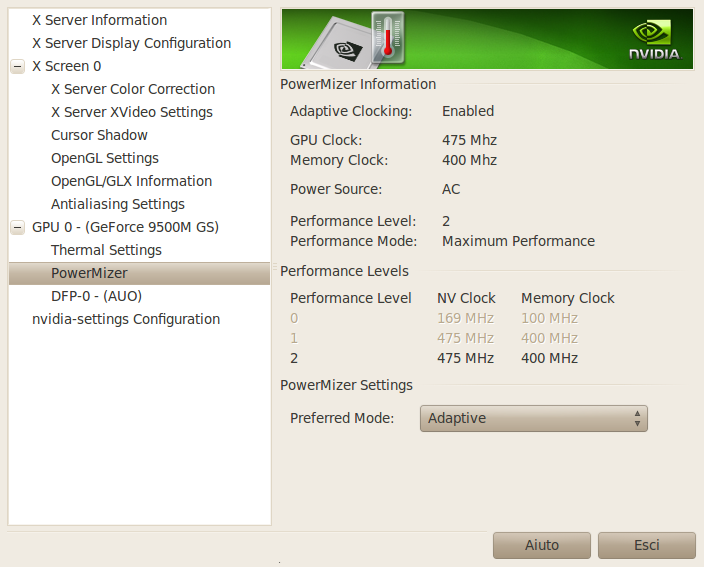Click the thermometer GPU banner icon
Viewport: 704px width, 567px height.
(x=386, y=38)
